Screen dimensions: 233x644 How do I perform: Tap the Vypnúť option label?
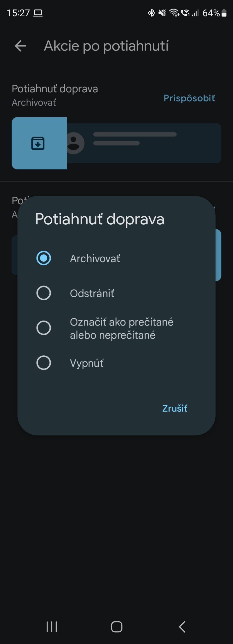pyautogui.click(x=87, y=363)
